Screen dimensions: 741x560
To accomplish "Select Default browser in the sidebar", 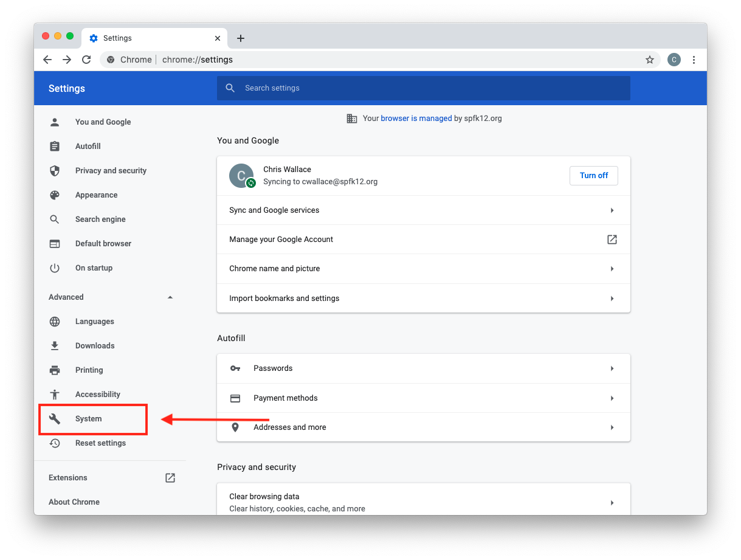I will (x=103, y=244).
